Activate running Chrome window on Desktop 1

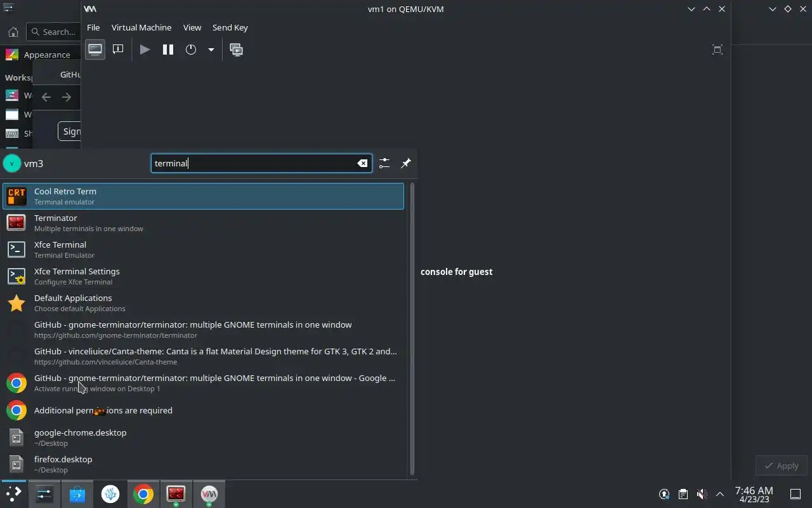[x=203, y=383]
